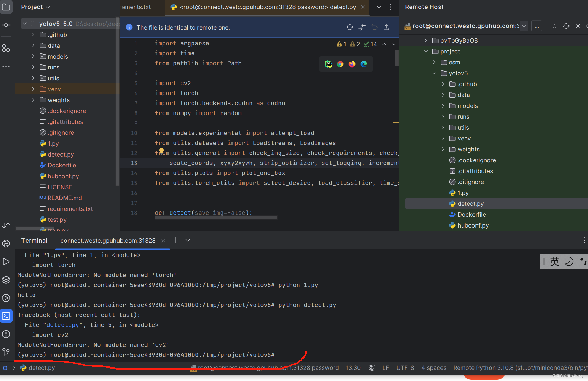Click the upload to remote icon

coord(386,27)
